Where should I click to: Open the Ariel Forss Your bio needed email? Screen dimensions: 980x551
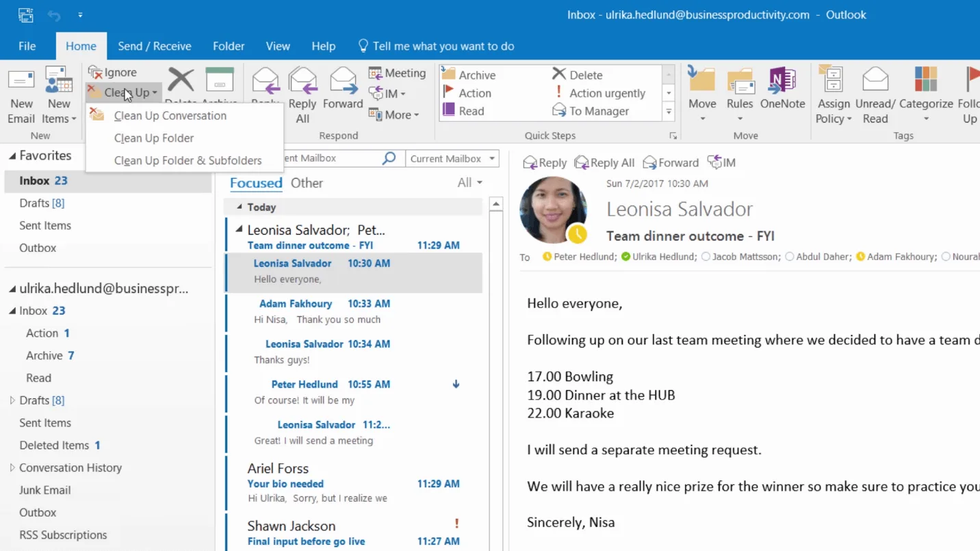pos(354,483)
